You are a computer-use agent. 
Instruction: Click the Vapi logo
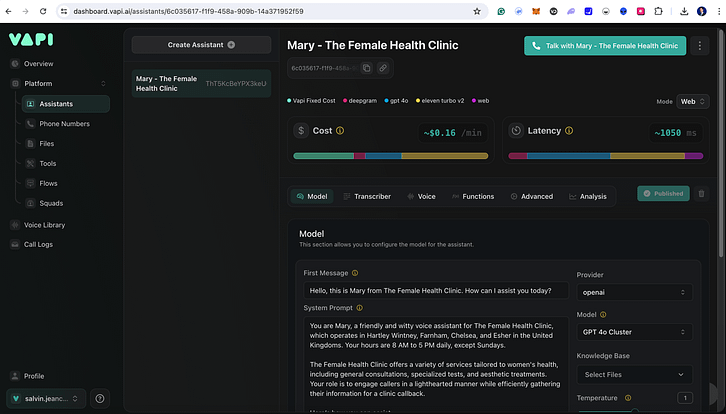tap(31, 39)
